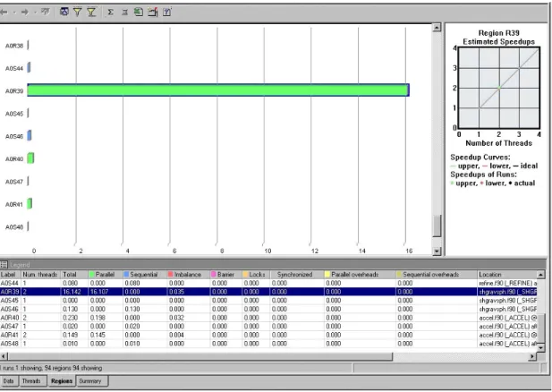Click the green Parallel swatch column header
Viewport: 552px width, 392px height.
pyautogui.click(x=106, y=275)
